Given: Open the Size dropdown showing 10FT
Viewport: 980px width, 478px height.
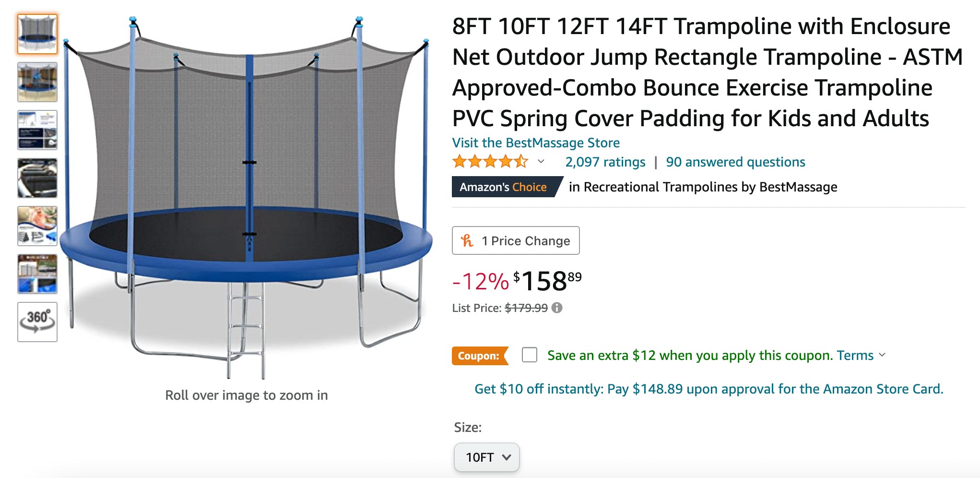Looking at the screenshot, I should point(486,457).
